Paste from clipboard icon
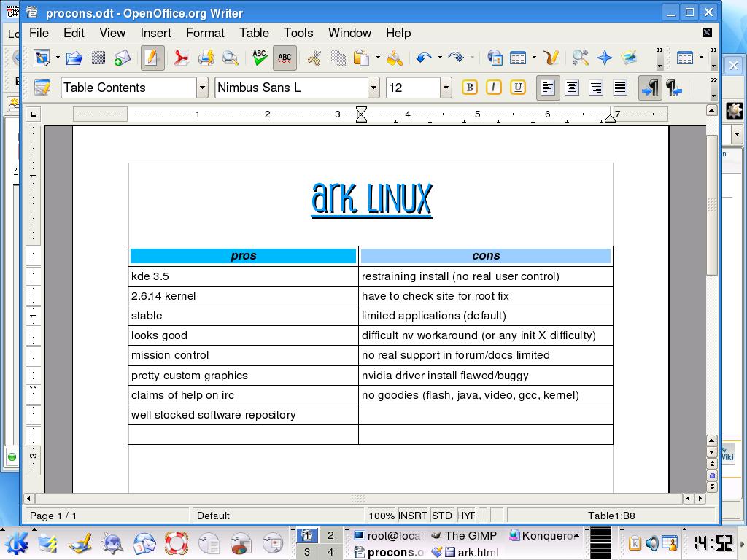This screenshot has height=560, width=747. pos(361,58)
